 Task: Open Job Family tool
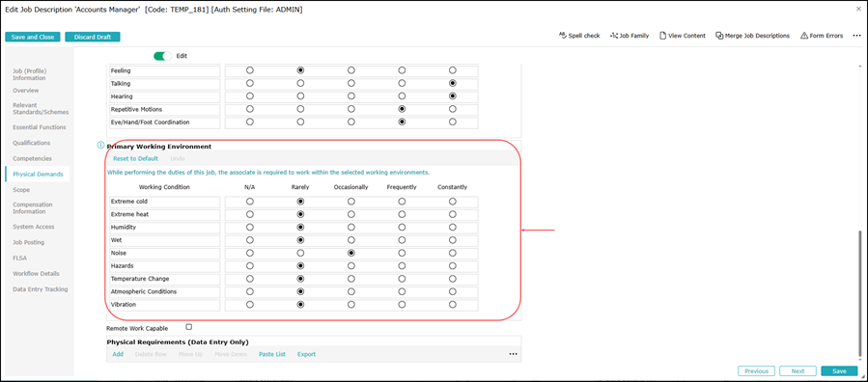tap(629, 36)
